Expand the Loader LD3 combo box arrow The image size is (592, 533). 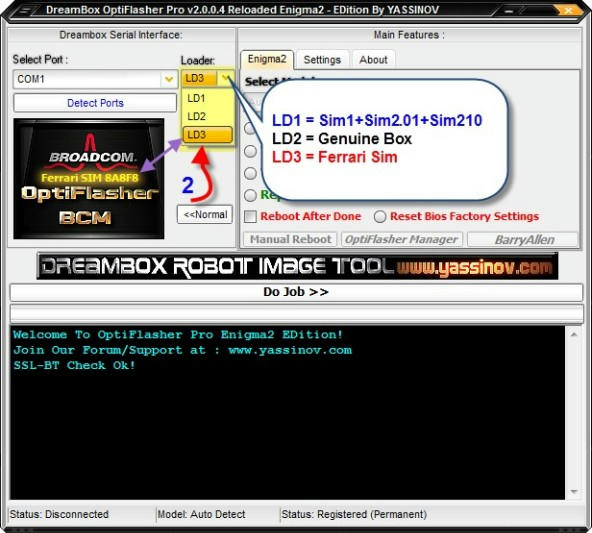pyautogui.click(x=226, y=78)
